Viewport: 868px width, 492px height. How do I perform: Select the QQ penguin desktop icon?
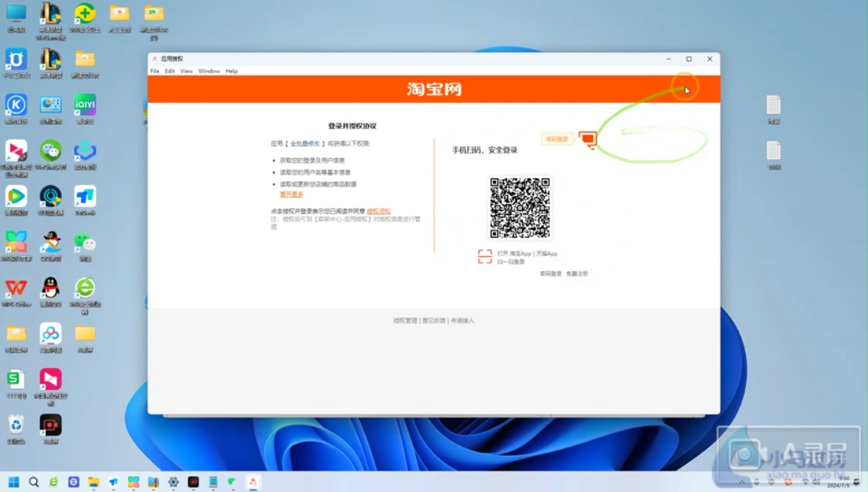(51, 292)
